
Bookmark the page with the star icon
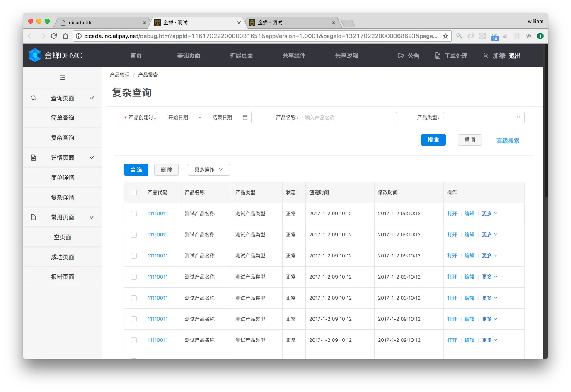click(445, 36)
